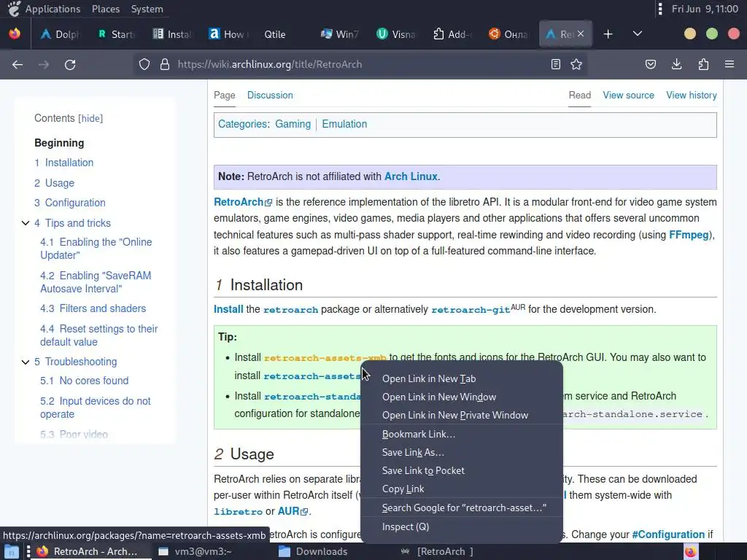
Task: Choose Open Link in New Window
Action: (462, 397)
